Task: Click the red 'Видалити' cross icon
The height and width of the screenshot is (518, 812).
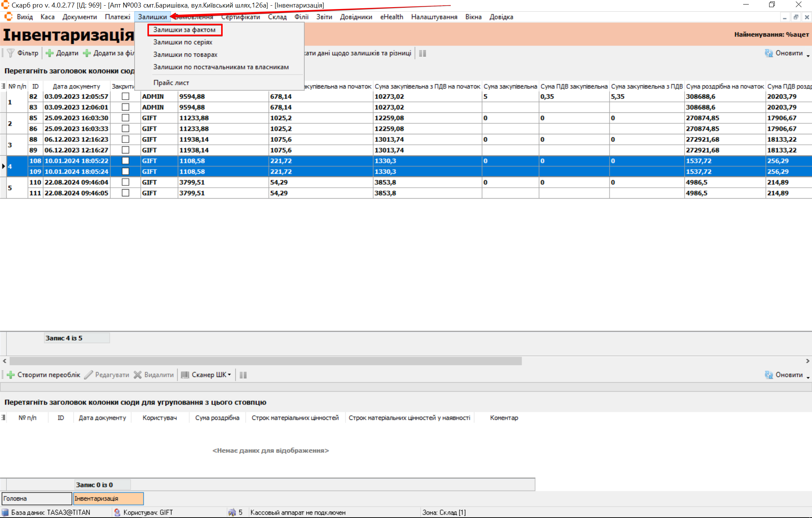Action: 138,375
